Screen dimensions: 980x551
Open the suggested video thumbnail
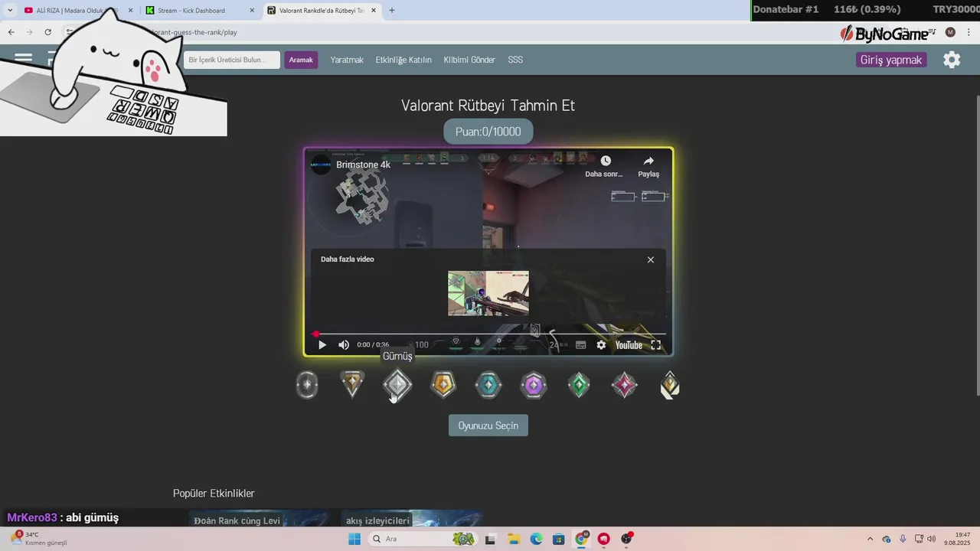pos(488,293)
